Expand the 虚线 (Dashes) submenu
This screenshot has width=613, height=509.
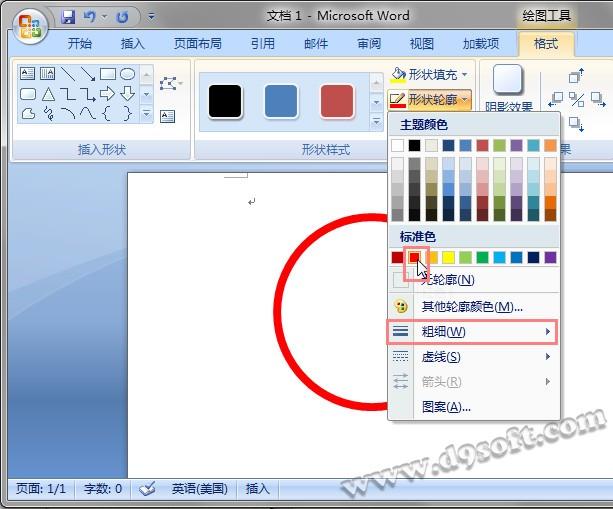[471, 357]
